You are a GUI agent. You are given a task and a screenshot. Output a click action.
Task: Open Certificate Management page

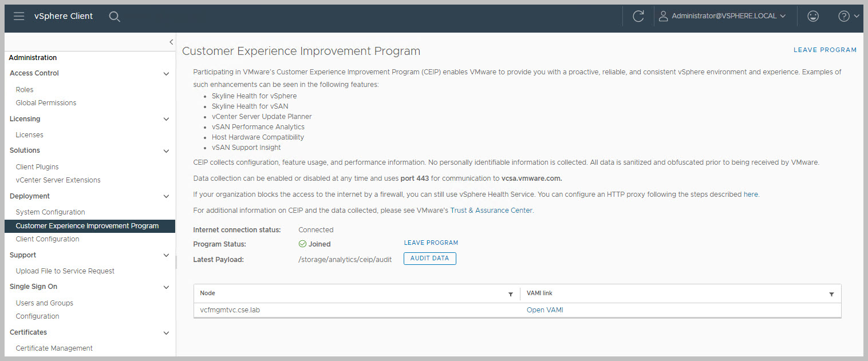pos(54,348)
